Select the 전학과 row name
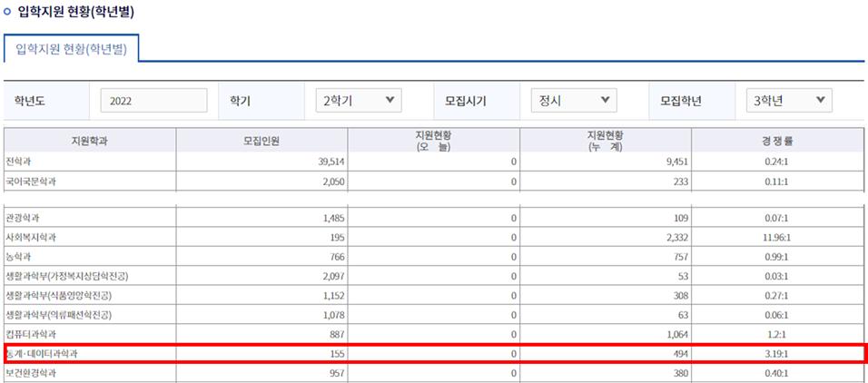Viewport: 868px width, 383px height. point(19,162)
